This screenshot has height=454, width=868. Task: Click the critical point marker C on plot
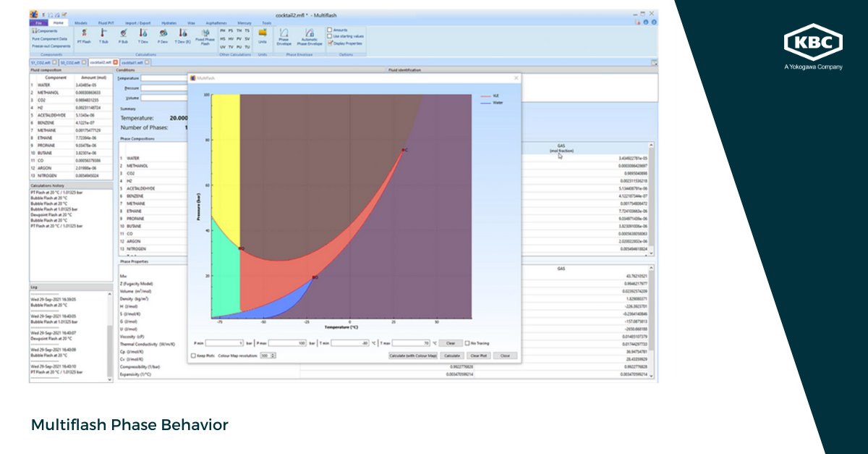coord(404,150)
